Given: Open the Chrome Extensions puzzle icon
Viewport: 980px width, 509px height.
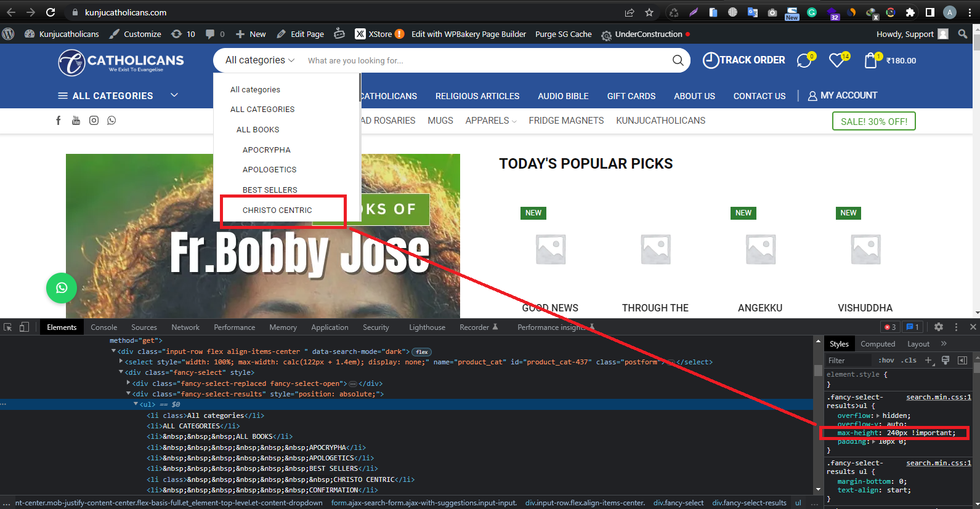Looking at the screenshot, I should (x=910, y=12).
